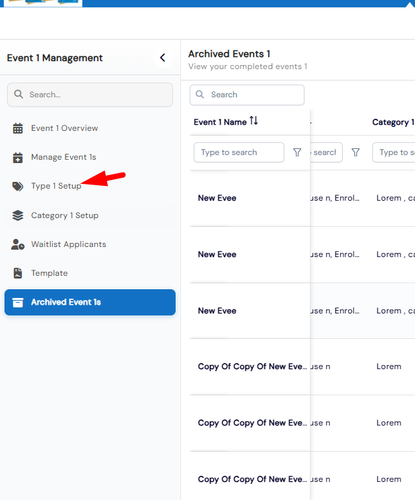This screenshot has width=415, height=500.
Task: Click Category 1 Type to search field
Action: click(x=394, y=152)
